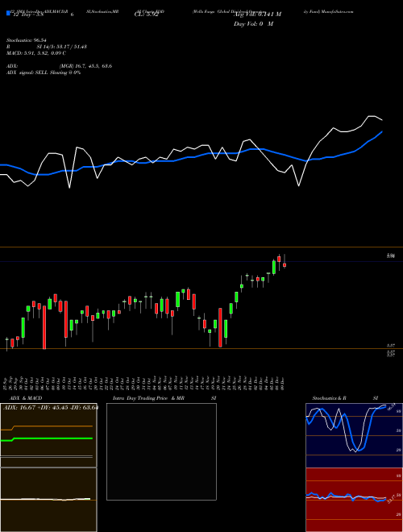
Task: Click the blue SMA legend square
Action: [x=8, y=13]
